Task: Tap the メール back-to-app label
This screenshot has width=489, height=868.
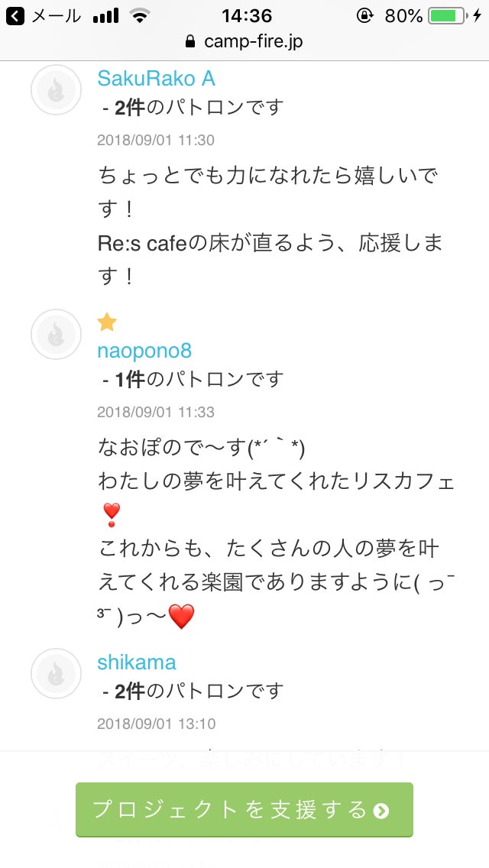Action: (x=55, y=15)
